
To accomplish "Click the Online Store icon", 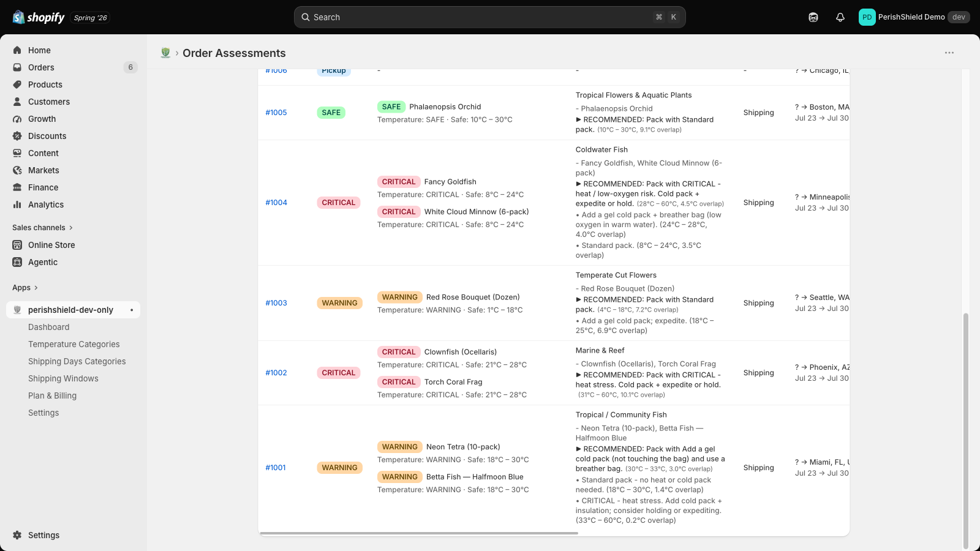I will 17,245.
